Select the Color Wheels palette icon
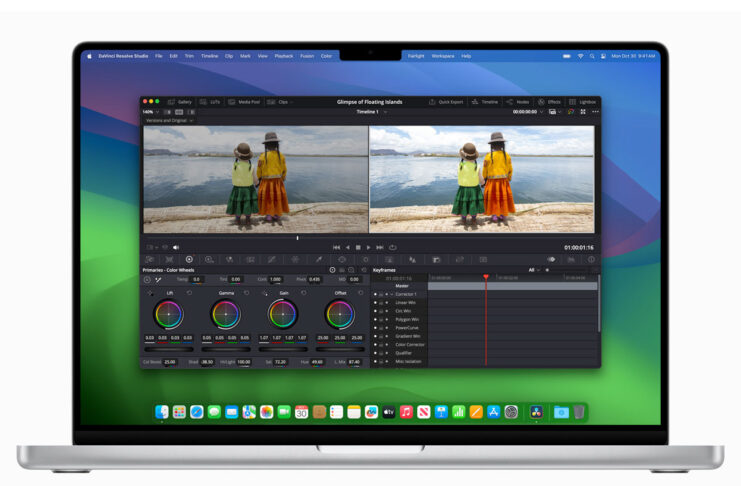The height and width of the screenshot is (486, 741). pos(189,259)
